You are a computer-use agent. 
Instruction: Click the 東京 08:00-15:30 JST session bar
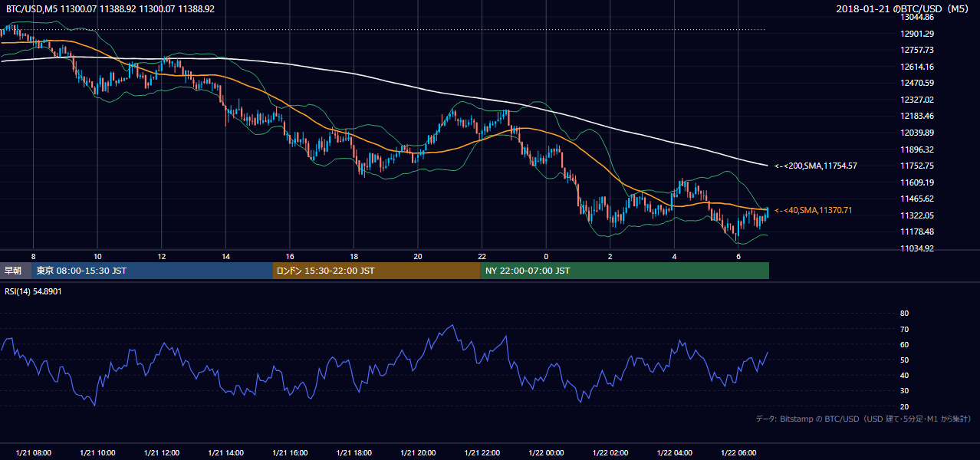coord(152,271)
